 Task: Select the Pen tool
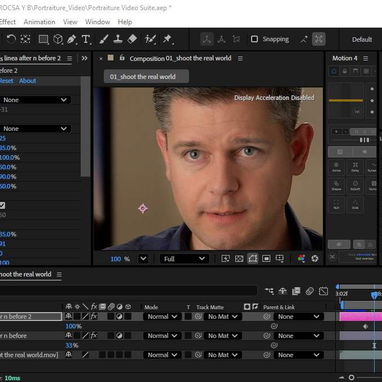tap(71, 39)
